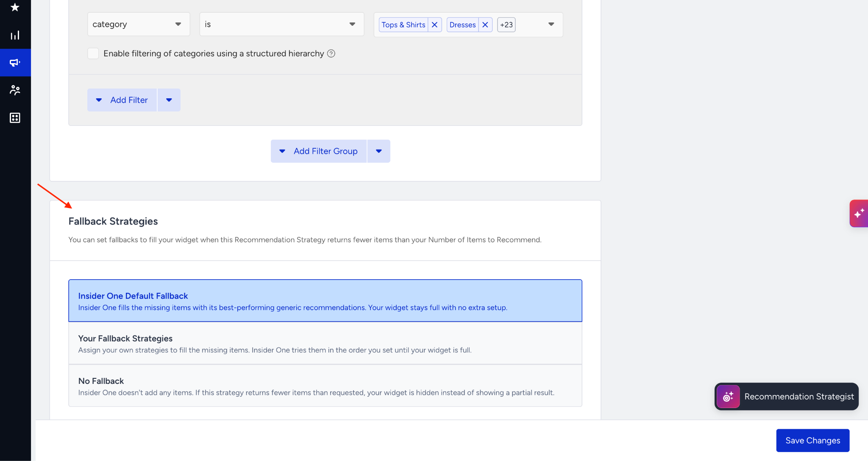Click the Add Filter Group button
Image resolution: width=868 pixels, height=461 pixels.
click(x=319, y=151)
